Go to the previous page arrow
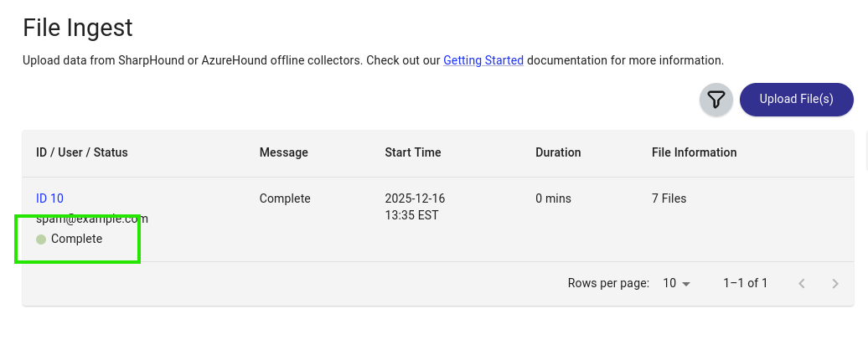868x340 pixels. (x=802, y=283)
